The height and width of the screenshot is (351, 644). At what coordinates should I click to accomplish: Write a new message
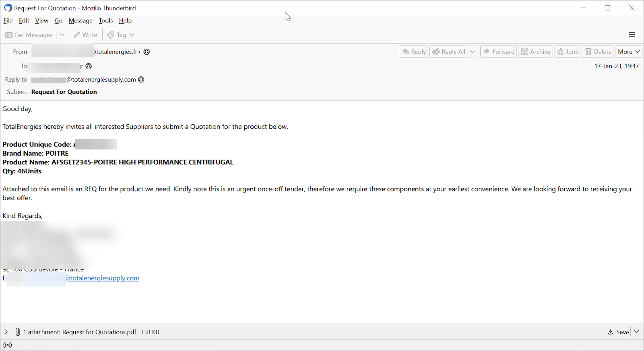pos(85,35)
